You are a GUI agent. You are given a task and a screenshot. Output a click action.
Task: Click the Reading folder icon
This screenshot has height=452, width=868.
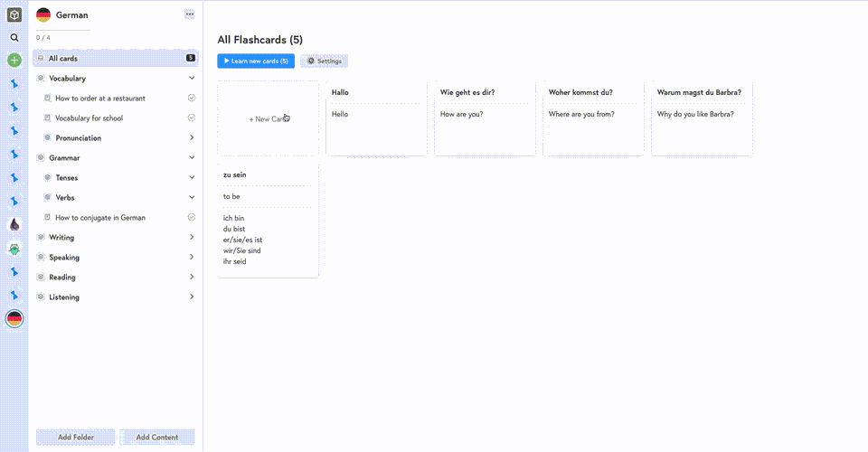click(41, 278)
